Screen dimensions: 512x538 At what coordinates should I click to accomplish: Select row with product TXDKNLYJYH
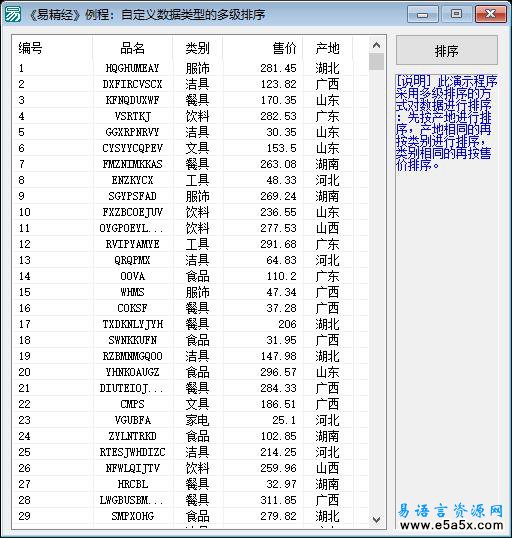pos(191,324)
